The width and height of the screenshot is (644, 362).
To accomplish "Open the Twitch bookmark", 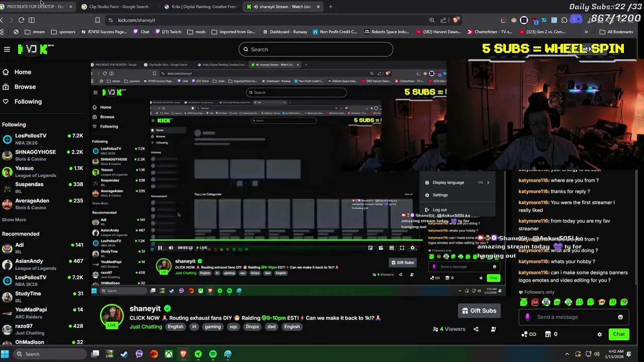I will [169, 32].
